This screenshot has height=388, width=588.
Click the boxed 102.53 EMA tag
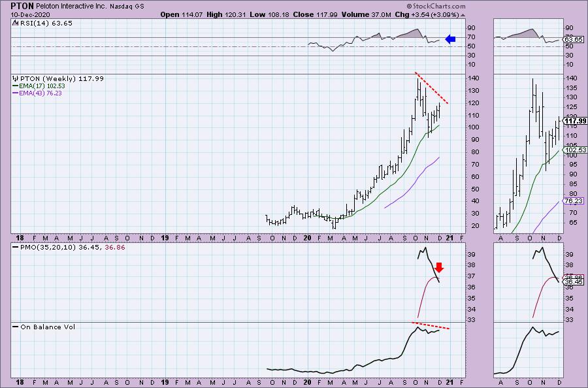(575, 150)
